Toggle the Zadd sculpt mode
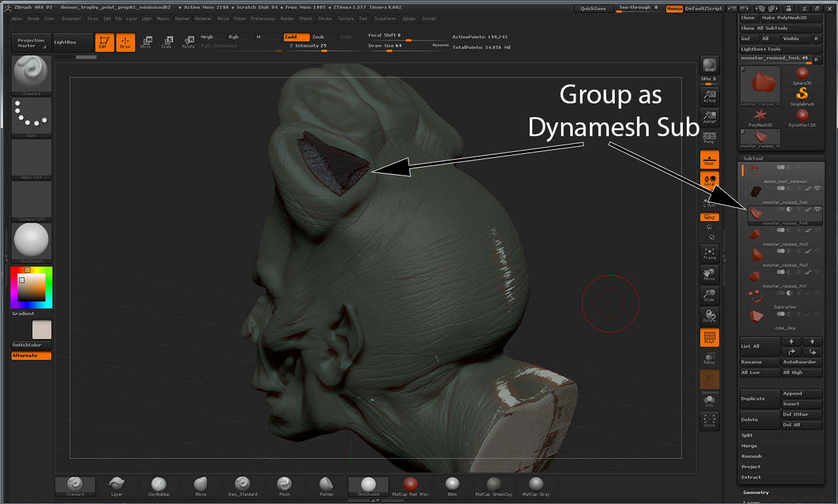838x504 pixels. [x=296, y=37]
